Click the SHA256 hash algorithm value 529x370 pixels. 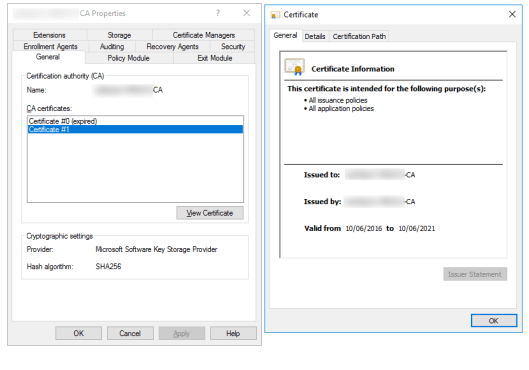pyautogui.click(x=108, y=266)
